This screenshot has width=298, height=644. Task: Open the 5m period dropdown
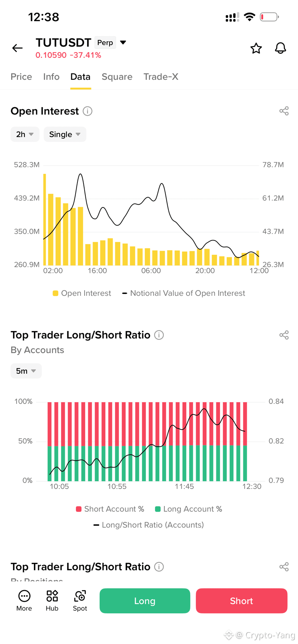coord(26,371)
